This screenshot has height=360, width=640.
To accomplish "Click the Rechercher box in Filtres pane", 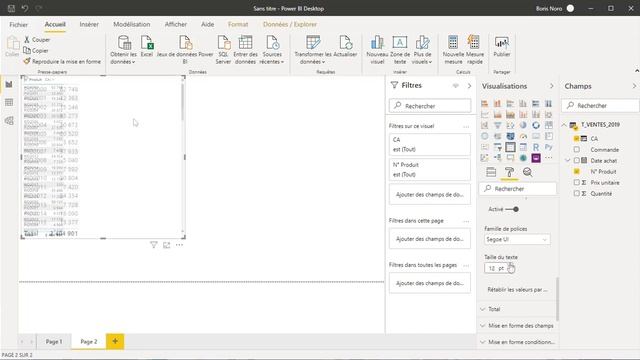I will pyautogui.click(x=430, y=106).
